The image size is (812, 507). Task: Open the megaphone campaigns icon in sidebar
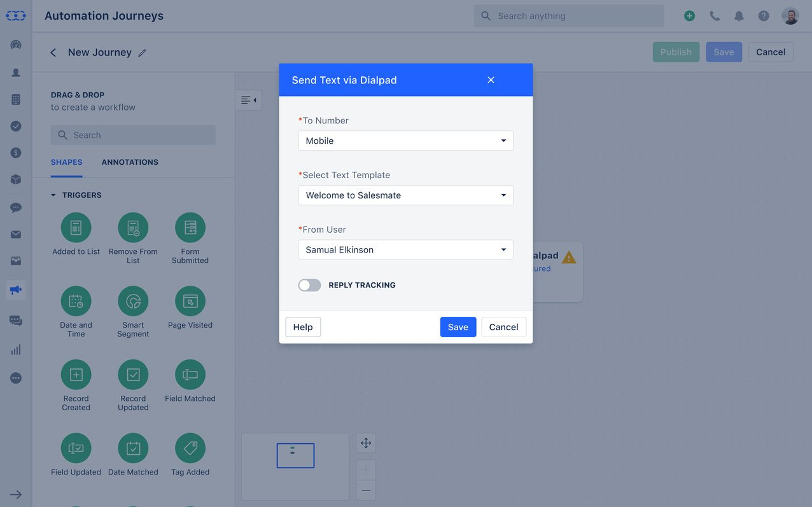point(16,290)
